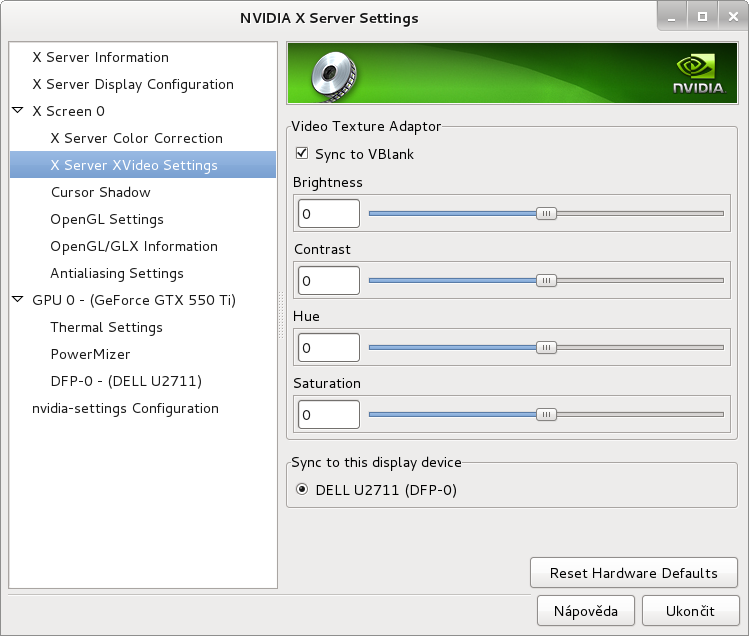
Task: Click the Saturation slider handle
Action: point(546,414)
